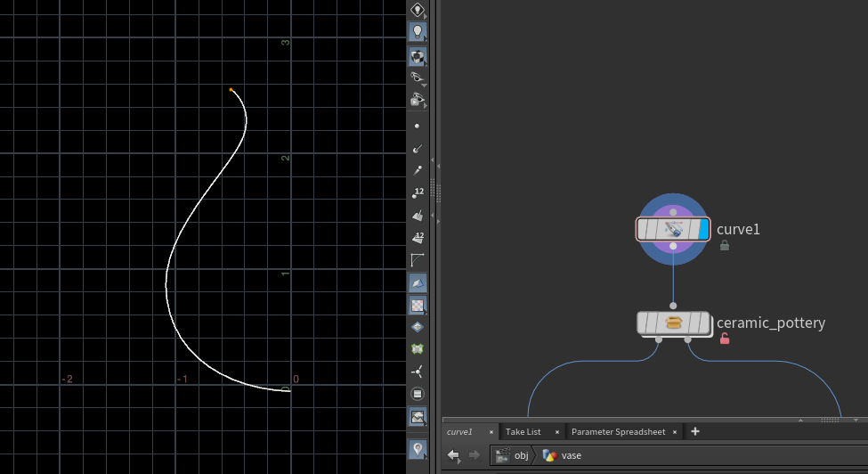The width and height of the screenshot is (868, 474).
Task: Click the checkered cube materials display icon
Action: coord(417,306)
